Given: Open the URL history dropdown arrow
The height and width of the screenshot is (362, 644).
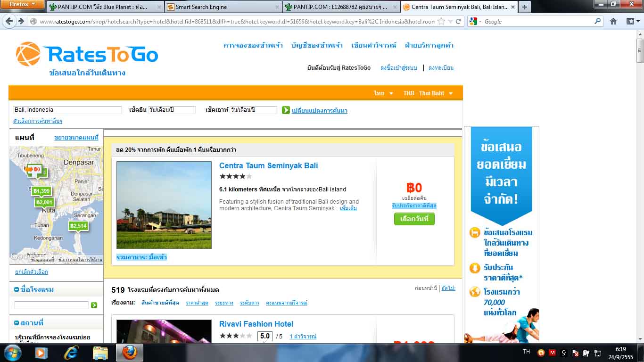Looking at the screenshot, I should coord(451,21).
